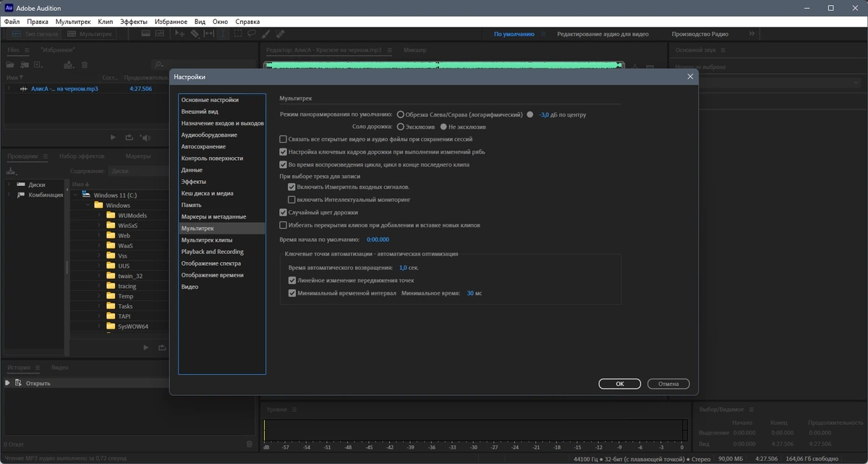Uncheck 'Включить Измеритель входных сигналов'
Screen dimensions: 868x464
[292, 187]
